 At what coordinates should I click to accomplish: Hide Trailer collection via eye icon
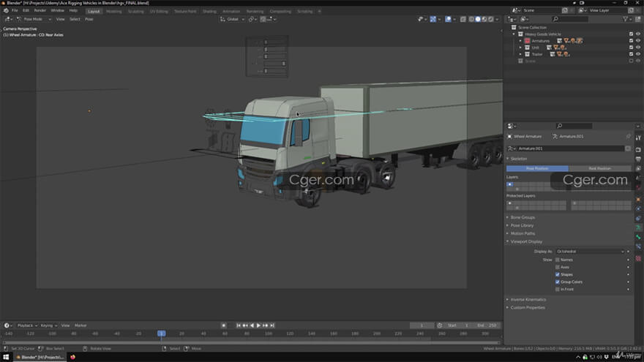(638, 54)
